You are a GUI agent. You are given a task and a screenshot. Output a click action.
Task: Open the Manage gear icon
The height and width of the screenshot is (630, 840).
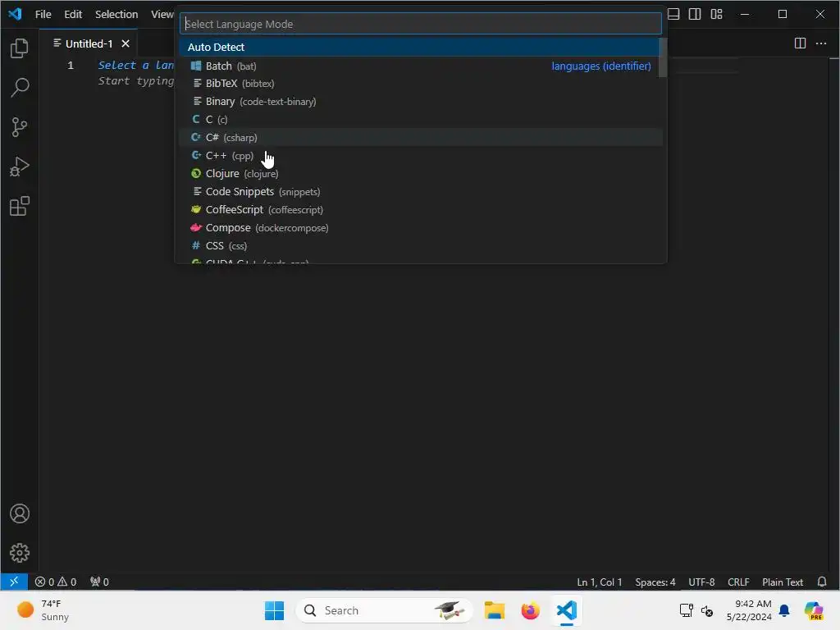[x=20, y=552]
